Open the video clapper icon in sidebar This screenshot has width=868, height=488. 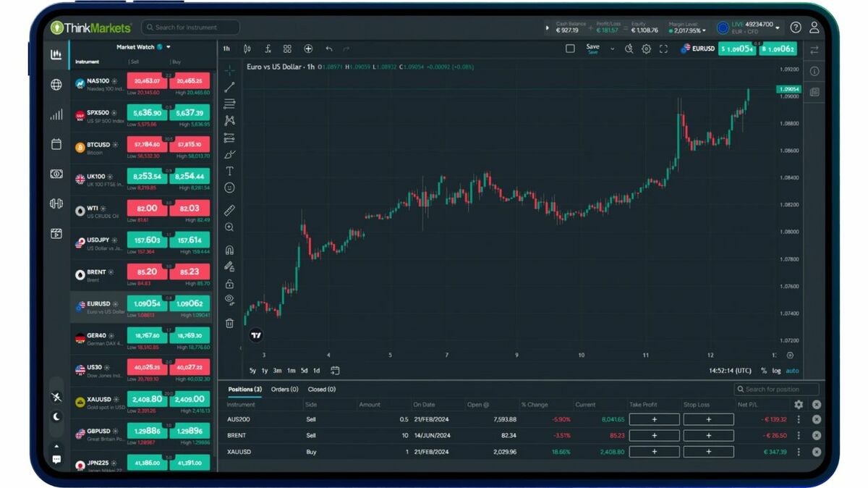click(x=56, y=233)
